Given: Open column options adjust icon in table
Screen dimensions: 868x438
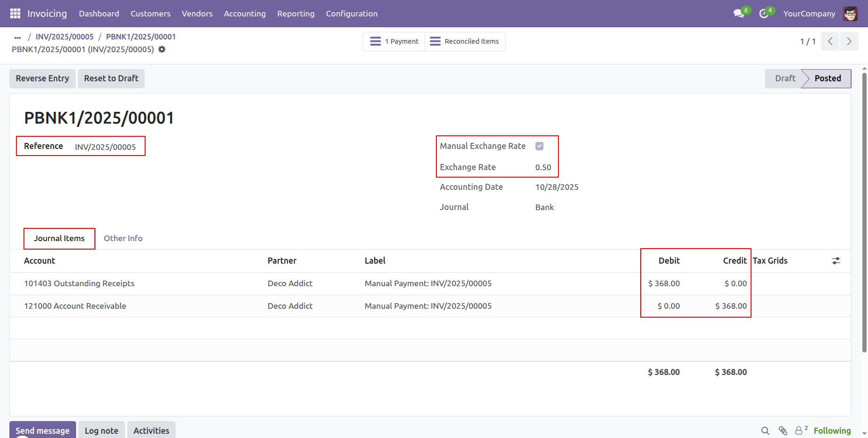Looking at the screenshot, I should coord(836,261).
